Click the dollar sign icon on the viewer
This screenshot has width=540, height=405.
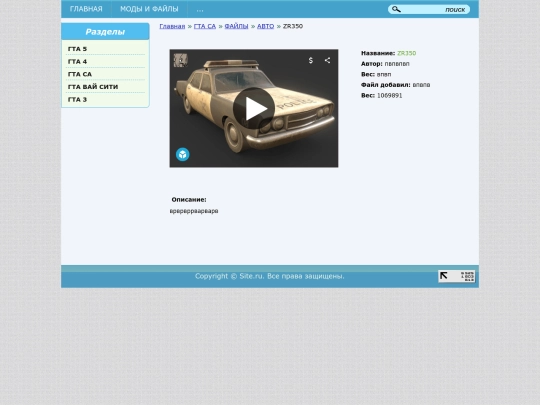pyautogui.click(x=311, y=60)
